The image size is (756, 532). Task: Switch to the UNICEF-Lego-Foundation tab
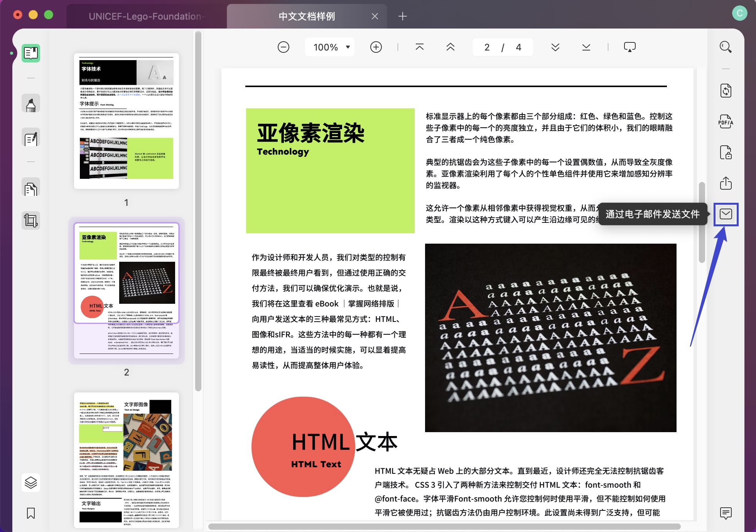145,16
